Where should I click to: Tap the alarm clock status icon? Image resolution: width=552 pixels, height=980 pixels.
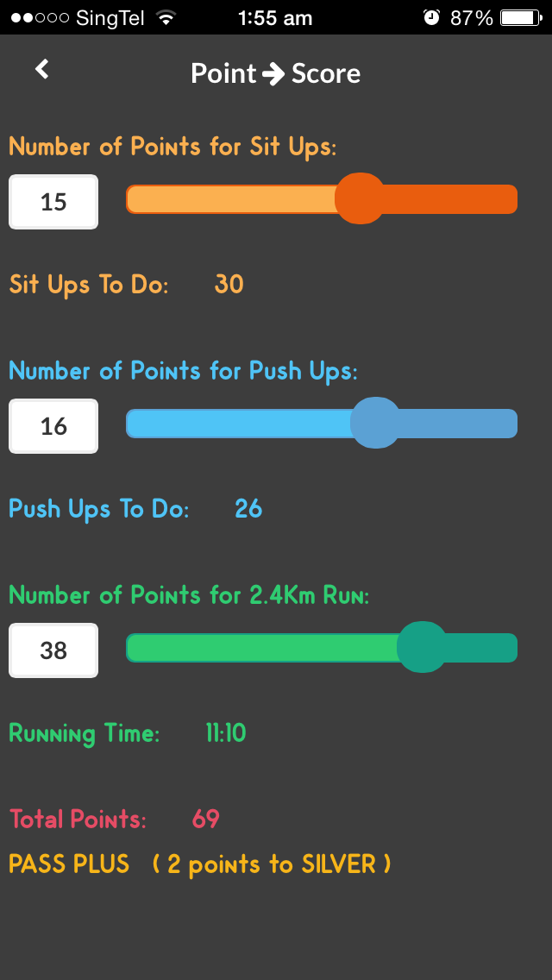[432, 17]
